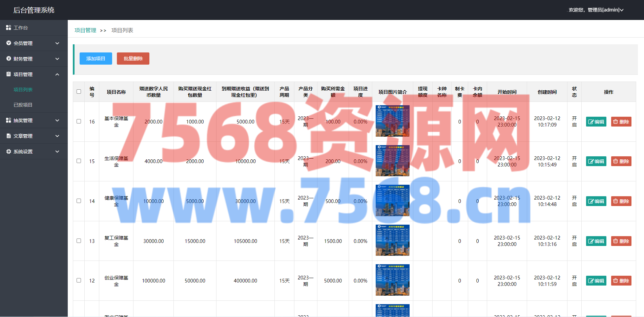Screen dimensions: 644x317
Task: Click the 文章管理 document icon
Action: pos(8,136)
